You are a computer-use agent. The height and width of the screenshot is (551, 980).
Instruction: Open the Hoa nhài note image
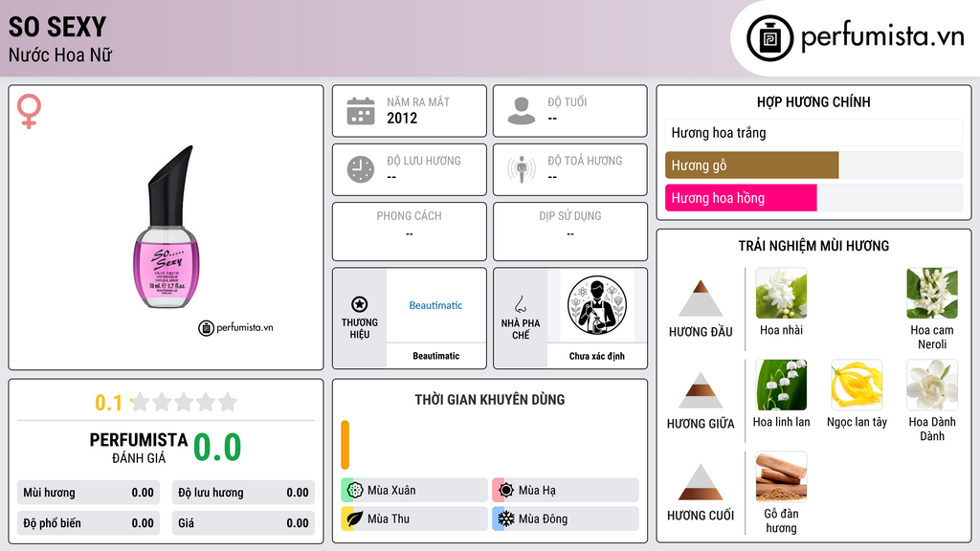pyautogui.click(x=781, y=293)
